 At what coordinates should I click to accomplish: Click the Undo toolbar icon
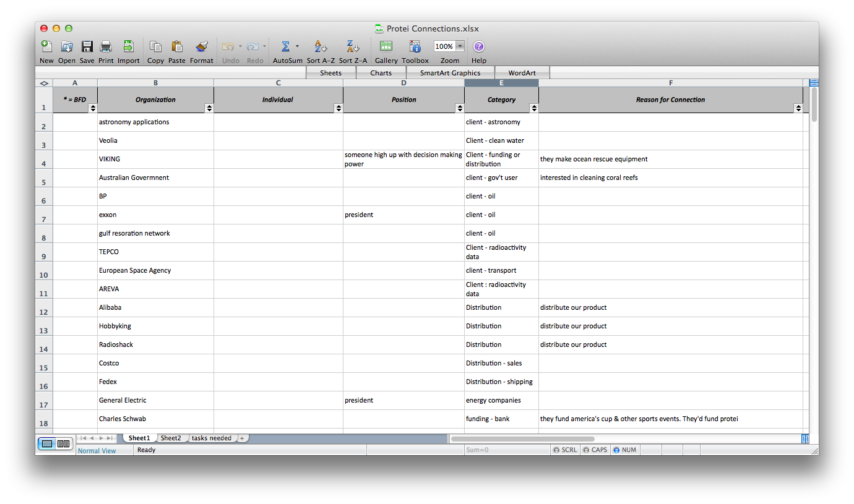pyautogui.click(x=228, y=46)
